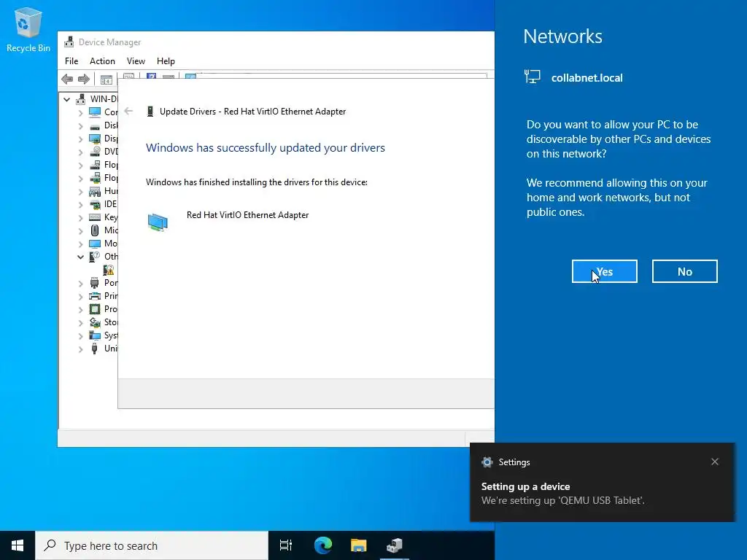This screenshot has width=747, height=560.
Task: Select the Other devices question-mark icon
Action: pyautogui.click(x=95, y=257)
